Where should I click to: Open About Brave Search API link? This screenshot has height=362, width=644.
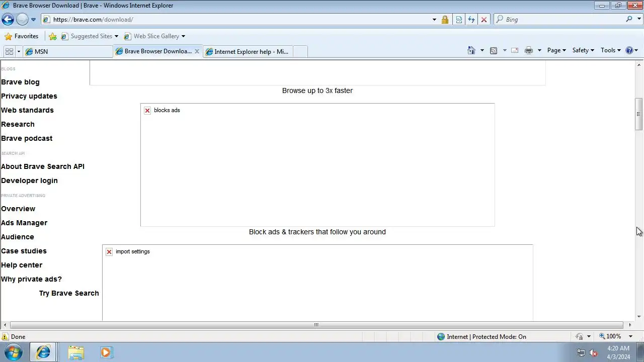43,166
